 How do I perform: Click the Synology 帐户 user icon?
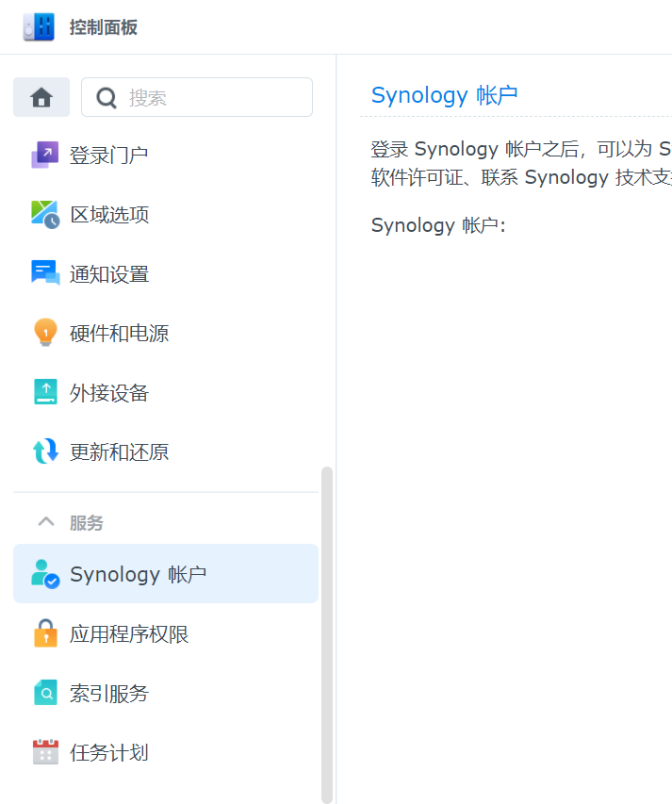(45, 574)
